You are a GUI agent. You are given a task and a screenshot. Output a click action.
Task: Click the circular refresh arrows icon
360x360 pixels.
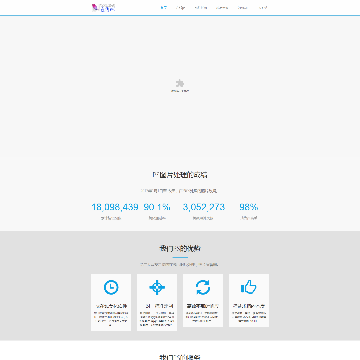coord(203,287)
